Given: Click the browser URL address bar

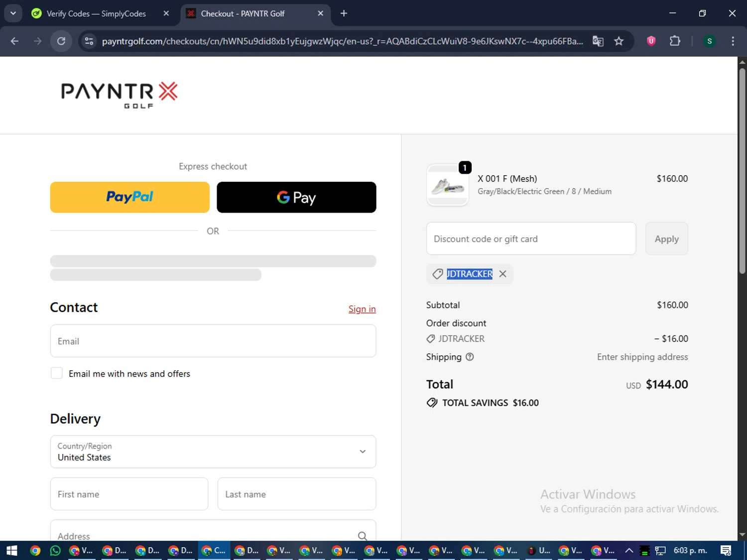Looking at the screenshot, I should coord(342,41).
